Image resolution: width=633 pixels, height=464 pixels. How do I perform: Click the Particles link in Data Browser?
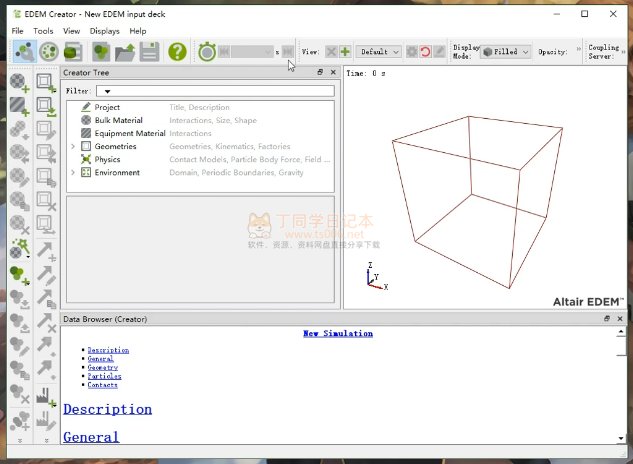click(x=102, y=377)
